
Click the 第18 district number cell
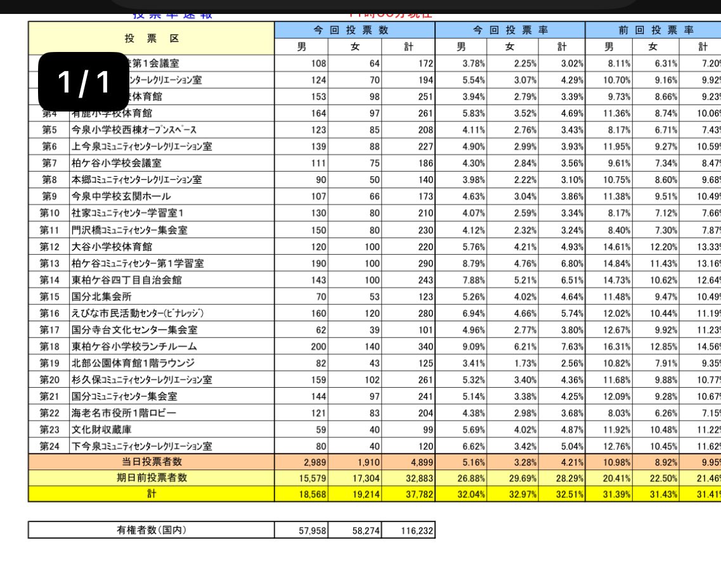[x=49, y=347]
